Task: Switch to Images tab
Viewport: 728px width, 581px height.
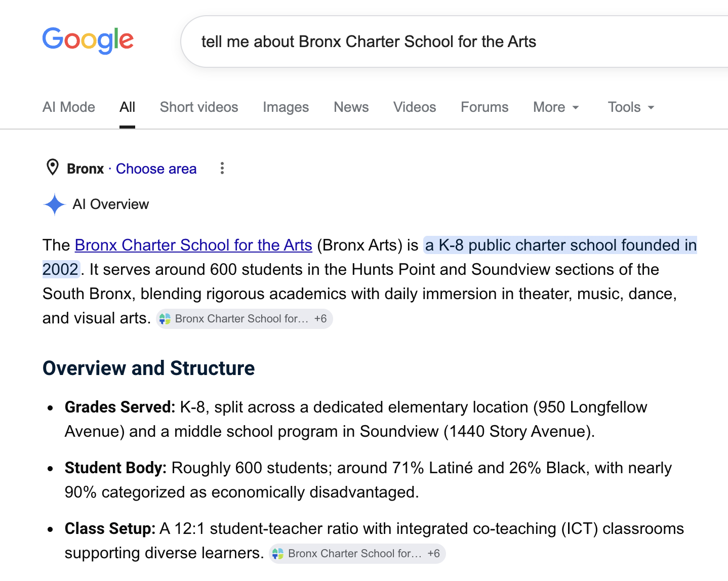Action: [x=286, y=107]
